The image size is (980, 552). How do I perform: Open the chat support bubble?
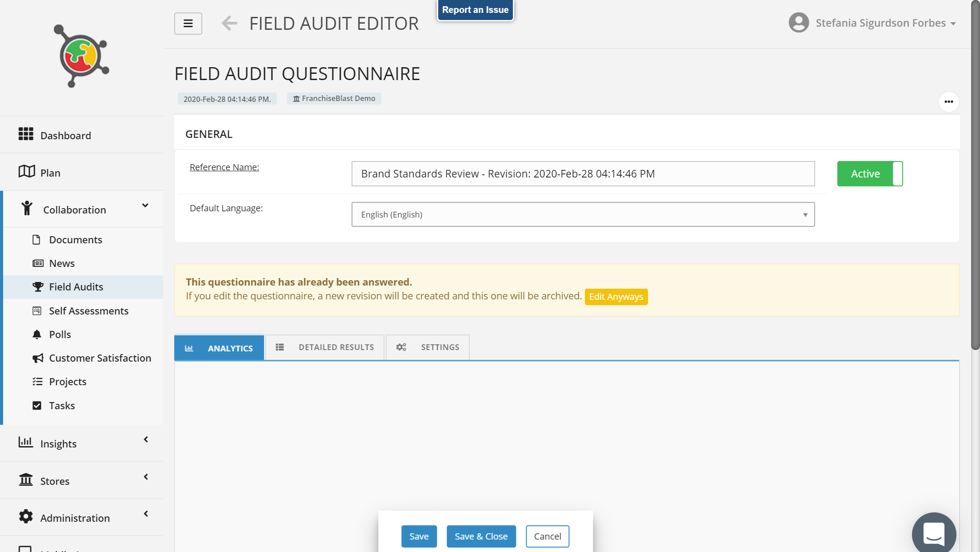tap(934, 533)
